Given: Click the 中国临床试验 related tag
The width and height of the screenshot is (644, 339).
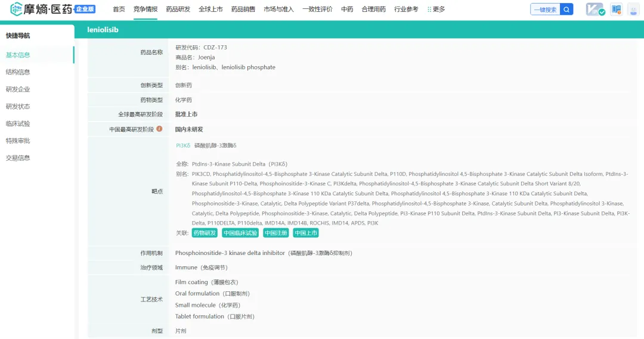Looking at the screenshot, I should point(240,233).
